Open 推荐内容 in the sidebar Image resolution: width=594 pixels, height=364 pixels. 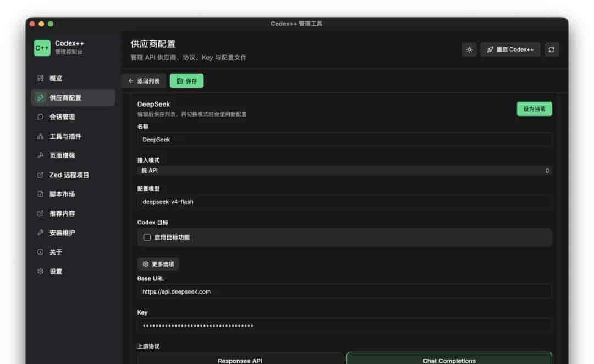(73, 214)
